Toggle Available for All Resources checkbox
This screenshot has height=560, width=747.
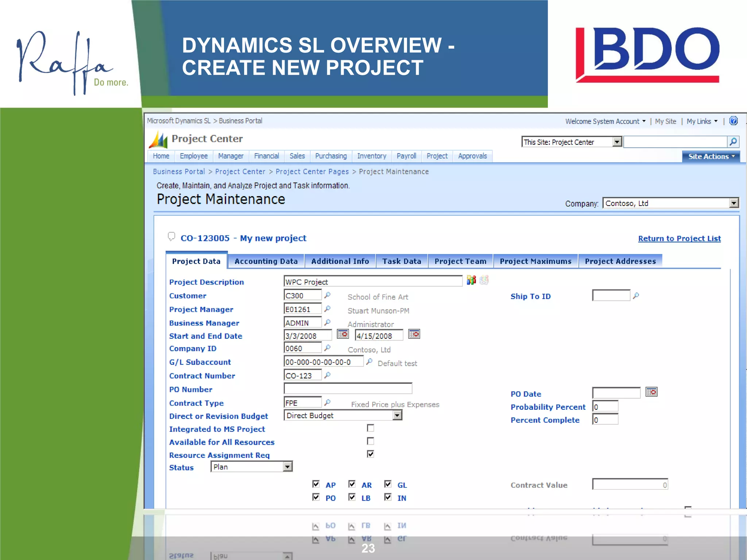[371, 441]
